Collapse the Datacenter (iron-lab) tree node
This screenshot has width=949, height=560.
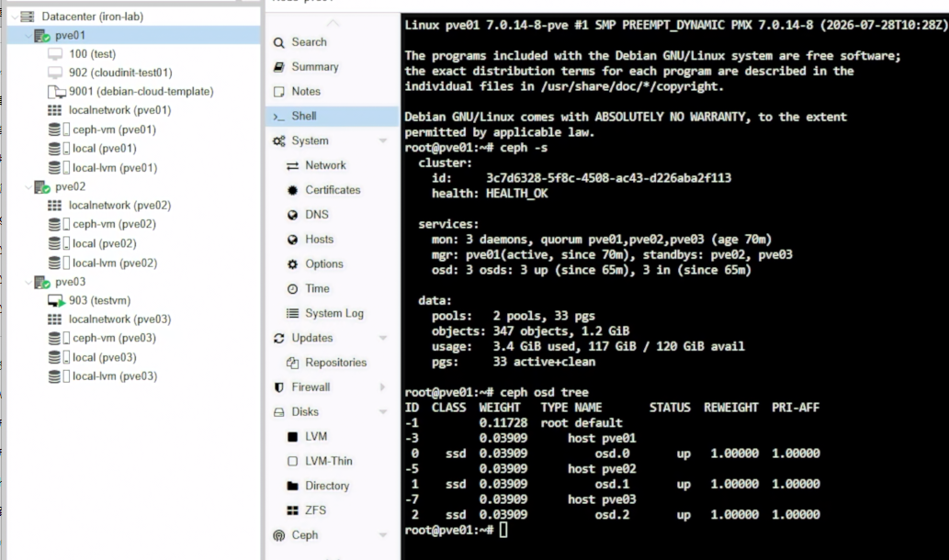[14, 17]
